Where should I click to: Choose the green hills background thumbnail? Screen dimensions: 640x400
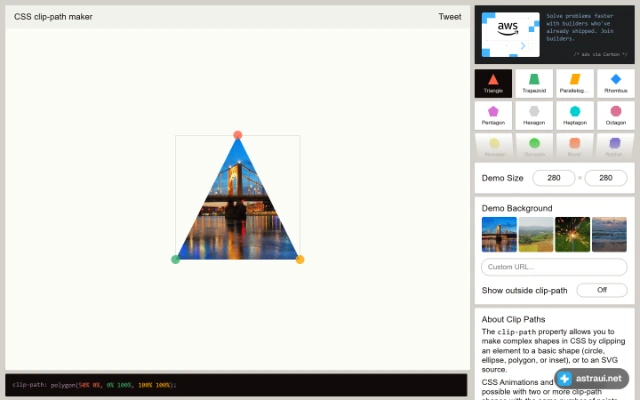pos(536,234)
